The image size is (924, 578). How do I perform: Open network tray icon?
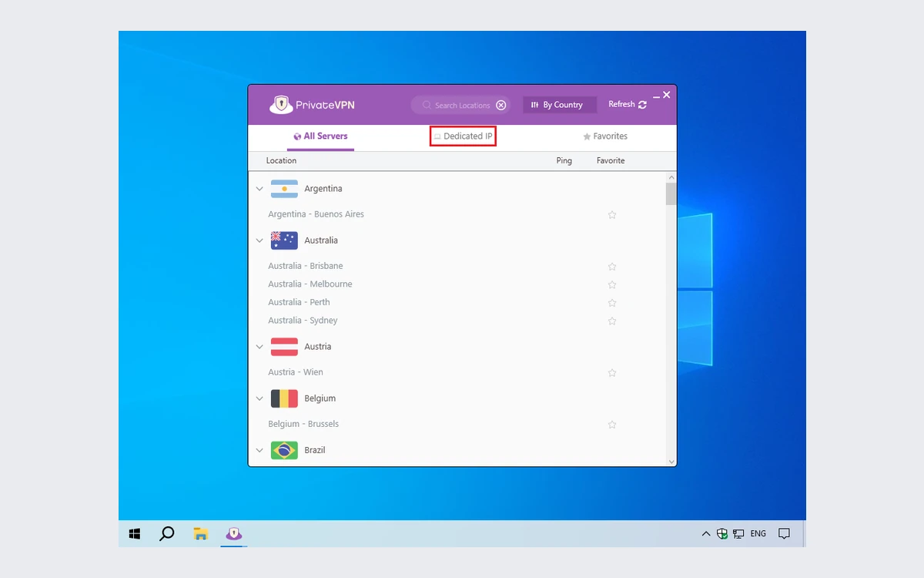738,533
